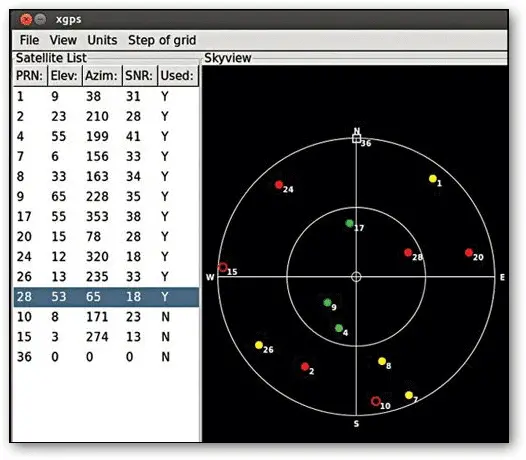
Task: Select satellite 17 green dot in Skyview
Action: (x=350, y=223)
